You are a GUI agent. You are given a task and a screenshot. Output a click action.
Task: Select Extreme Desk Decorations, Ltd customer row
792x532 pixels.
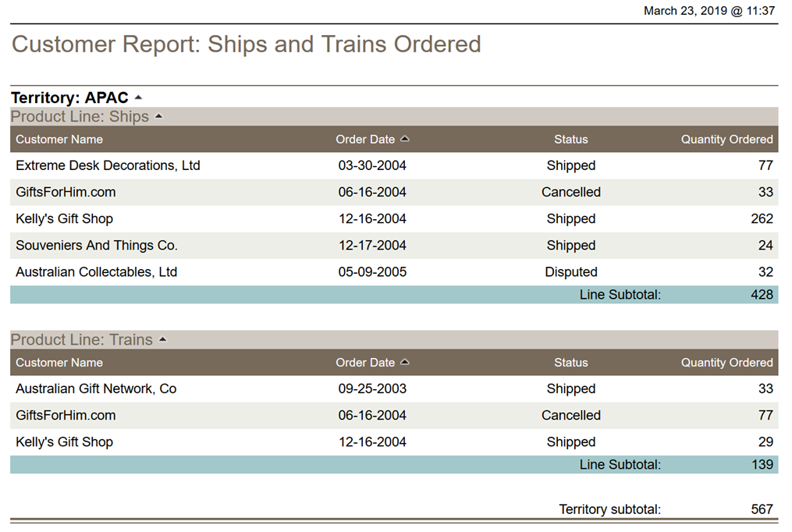pyautogui.click(x=108, y=165)
